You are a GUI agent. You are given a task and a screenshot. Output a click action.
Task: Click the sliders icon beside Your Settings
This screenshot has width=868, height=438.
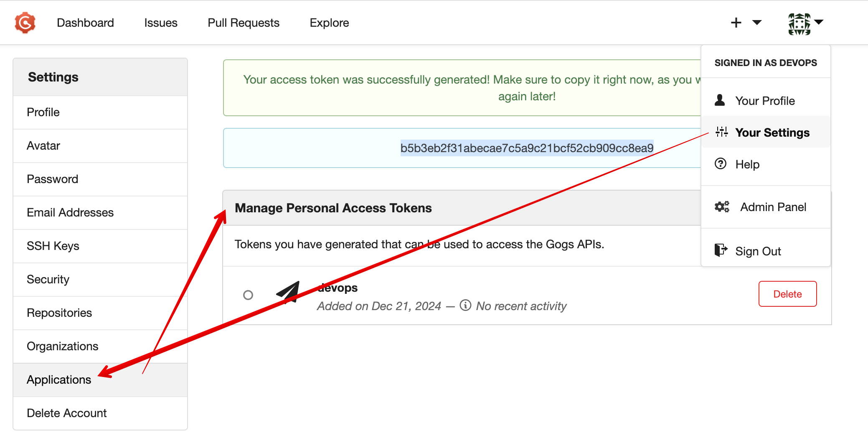tap(721, 132)
